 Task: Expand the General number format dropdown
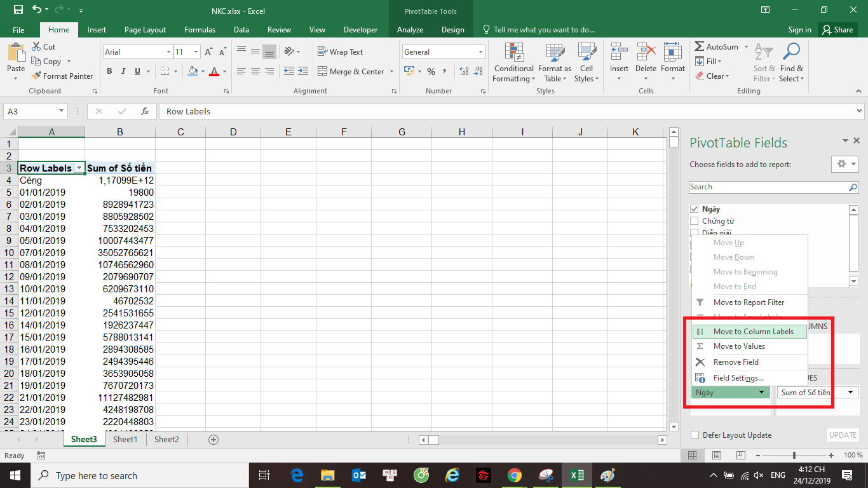tap(480, 52)
